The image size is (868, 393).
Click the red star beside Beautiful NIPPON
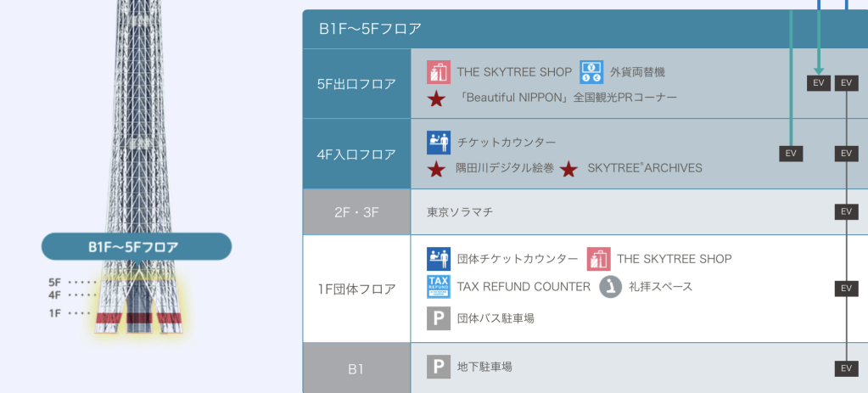[437, 98]
